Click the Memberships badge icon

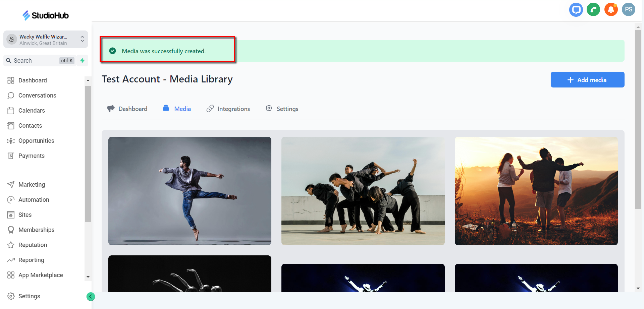[x=11, y=230]
